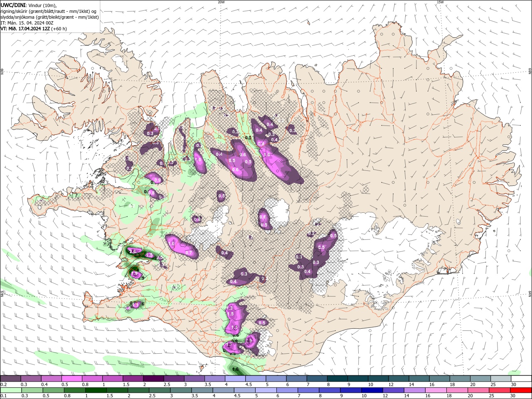
Task: Select bright red rain swatch right of 30
Action: point(521,390)
